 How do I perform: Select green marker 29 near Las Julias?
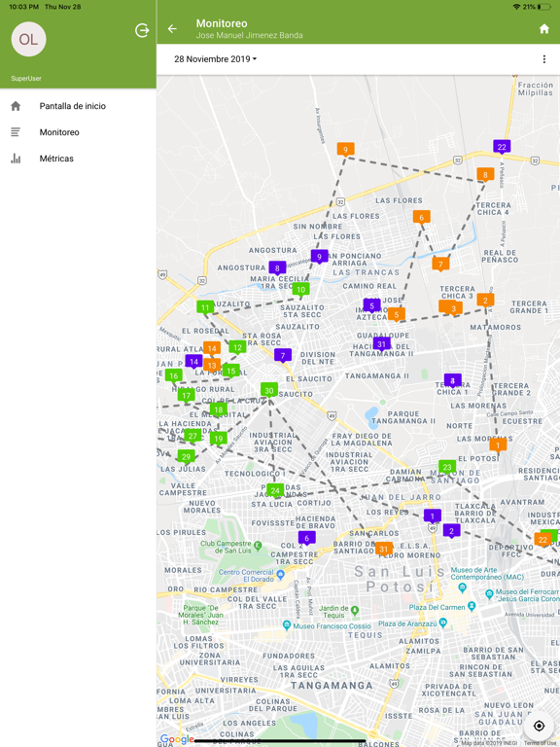coord(187,457)
